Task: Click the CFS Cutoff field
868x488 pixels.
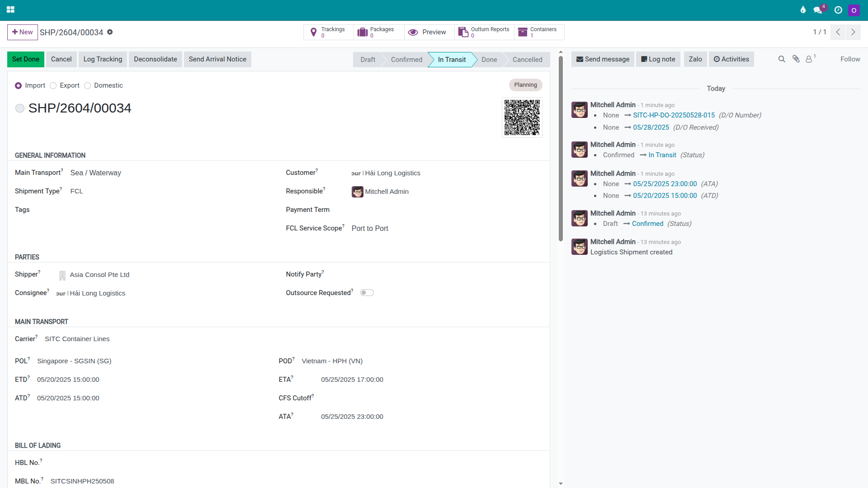Action: (431, 398)
